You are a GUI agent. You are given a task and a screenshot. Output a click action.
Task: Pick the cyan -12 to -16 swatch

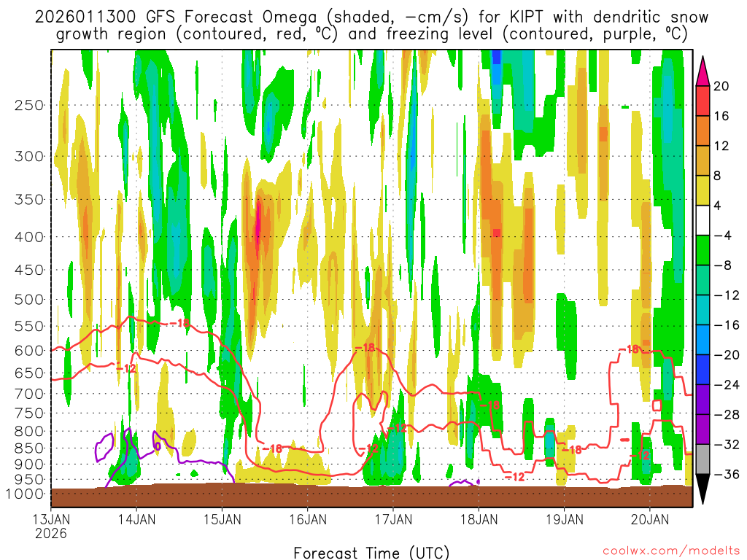coord(703,310)
